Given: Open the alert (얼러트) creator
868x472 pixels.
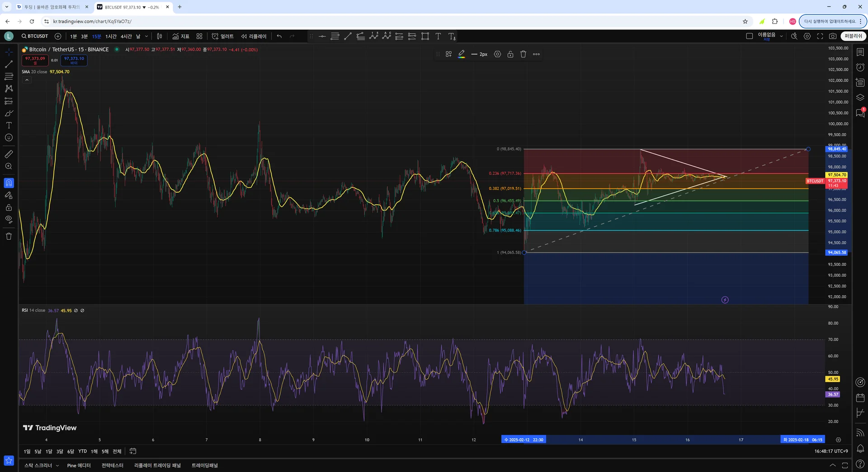Looking at the screenshot, I should [223, 36].
